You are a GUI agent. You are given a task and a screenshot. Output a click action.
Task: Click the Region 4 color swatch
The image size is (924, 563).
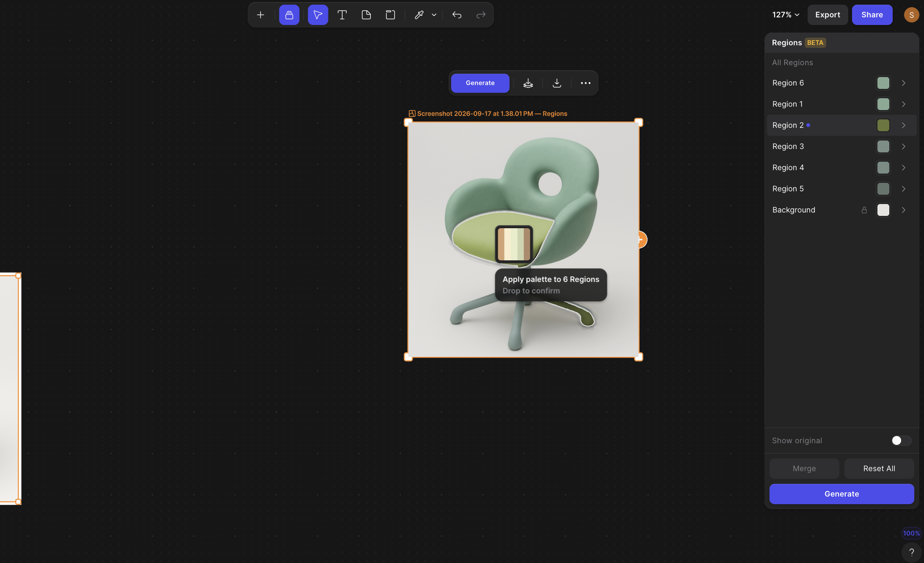[x=883, y=168]
